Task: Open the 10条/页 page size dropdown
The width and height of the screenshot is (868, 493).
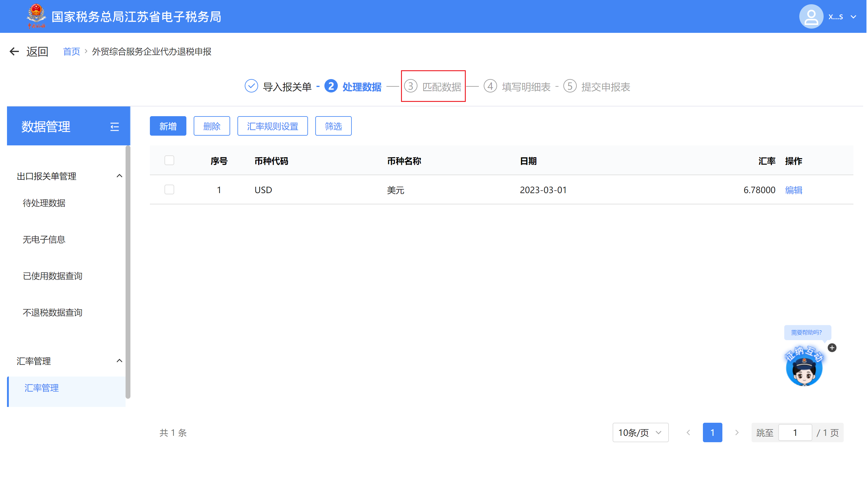Action: pos(640,433)
